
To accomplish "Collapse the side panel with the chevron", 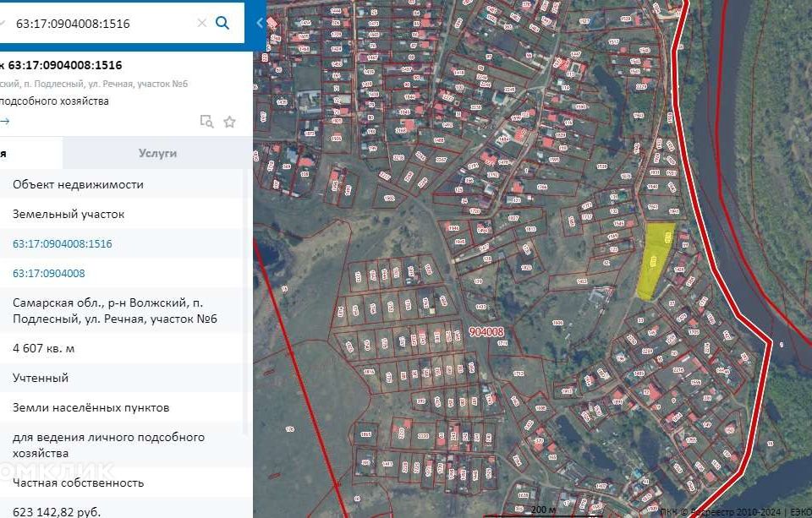I will [259, 23].
